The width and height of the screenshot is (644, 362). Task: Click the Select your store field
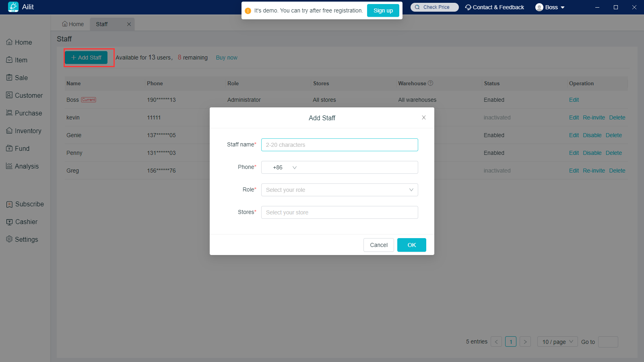[339, 212]
